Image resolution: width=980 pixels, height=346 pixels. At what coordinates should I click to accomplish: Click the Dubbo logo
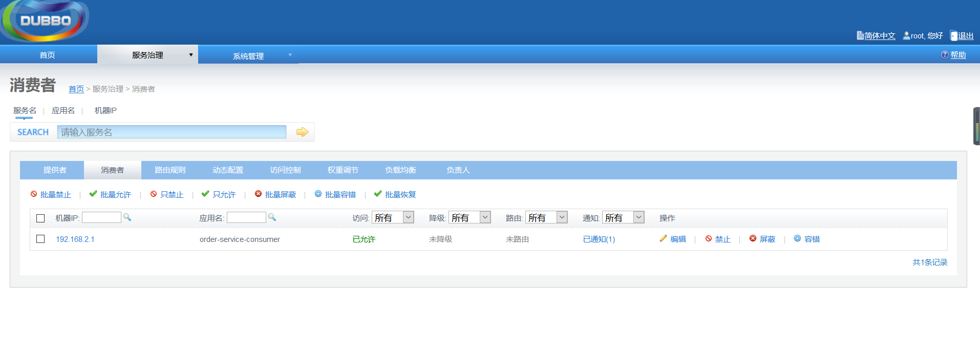tap(45, 21)
